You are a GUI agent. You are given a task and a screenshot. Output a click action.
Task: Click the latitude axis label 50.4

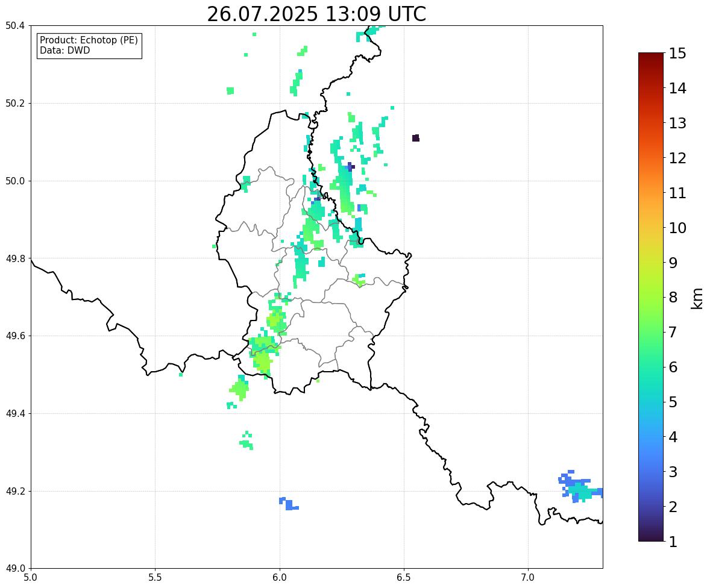(x=15, y=26)
